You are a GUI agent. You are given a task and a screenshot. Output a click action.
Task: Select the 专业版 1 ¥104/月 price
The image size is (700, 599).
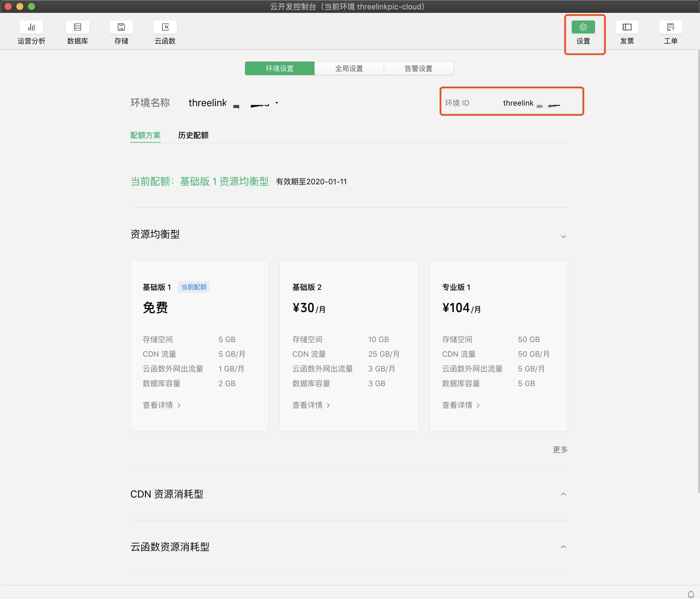click(461, 308)
